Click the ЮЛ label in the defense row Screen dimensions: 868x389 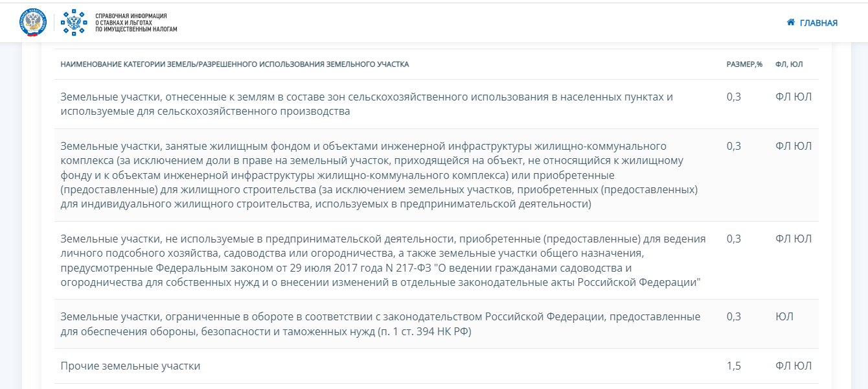(784, 316)
